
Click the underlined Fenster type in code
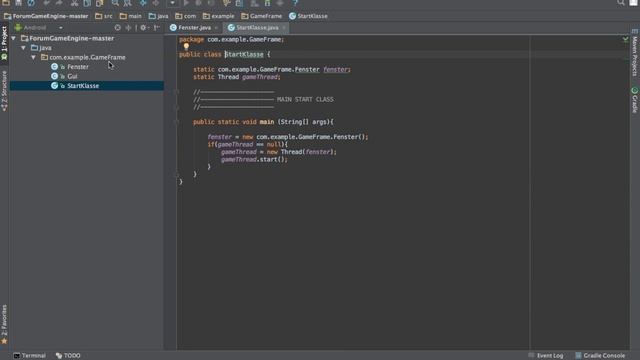[307, 69]
